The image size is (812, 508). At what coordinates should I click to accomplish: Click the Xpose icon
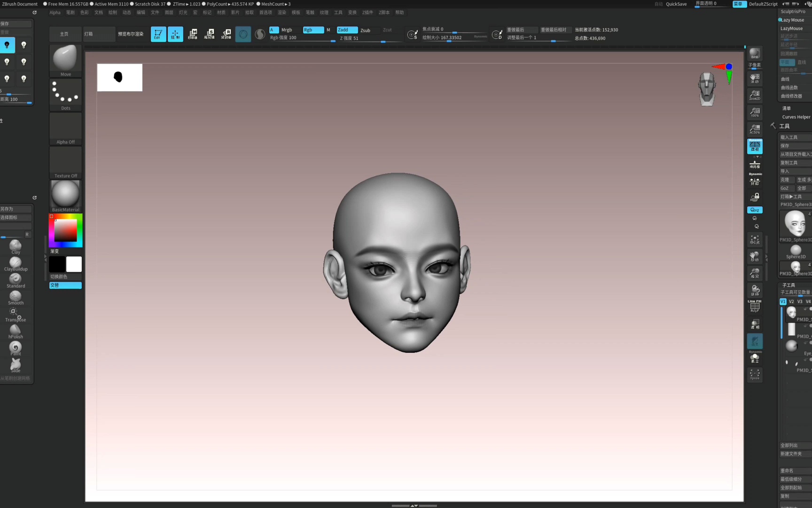pyautogui.click(x=755, y=374)
